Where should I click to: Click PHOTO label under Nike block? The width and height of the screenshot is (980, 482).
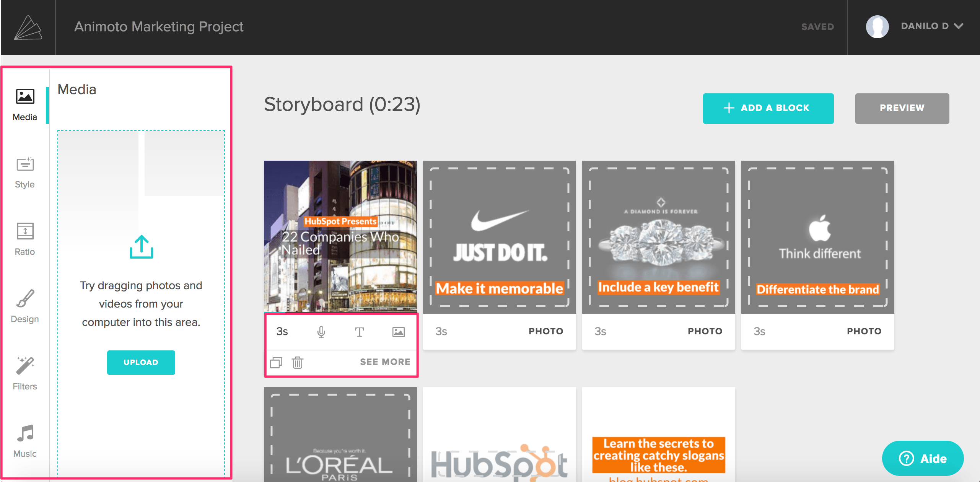(x=546, y=331)
